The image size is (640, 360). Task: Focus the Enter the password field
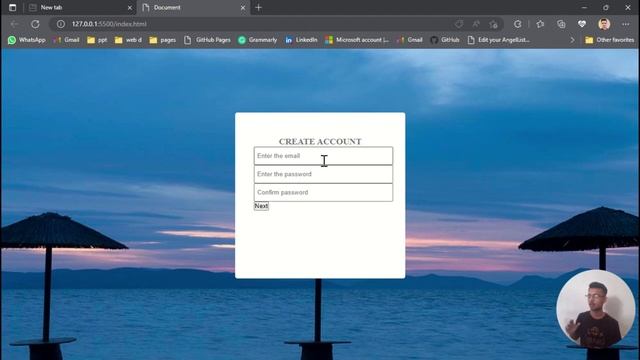point(323,174)
